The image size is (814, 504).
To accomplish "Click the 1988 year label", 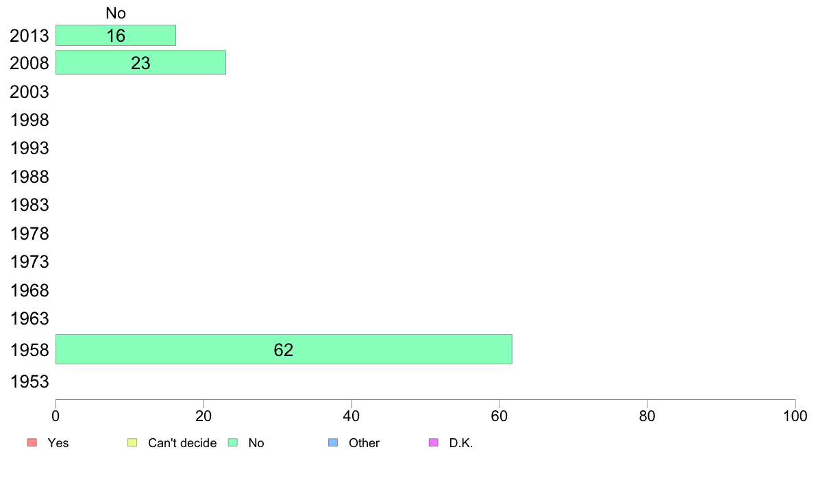I will pyautogui.click(x=29, y=177).
